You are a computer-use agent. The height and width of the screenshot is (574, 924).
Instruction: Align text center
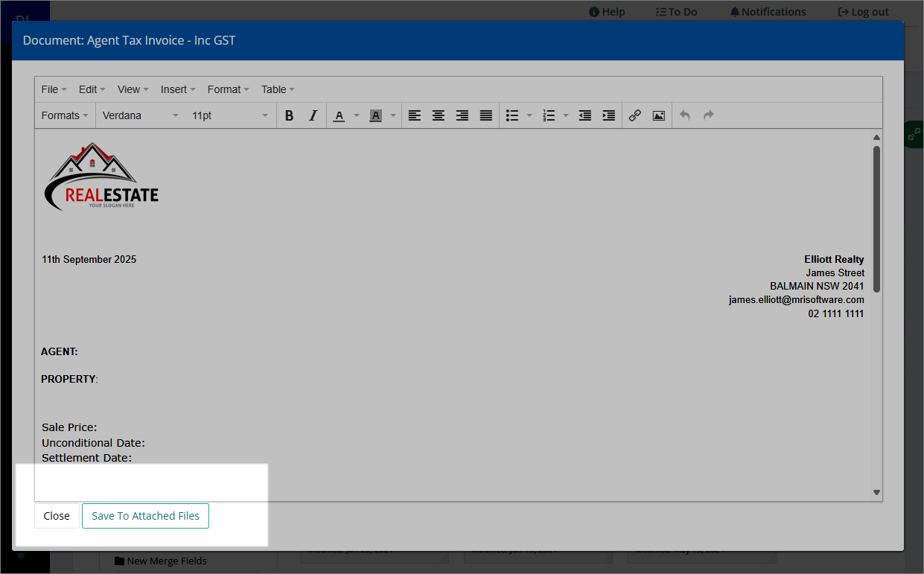[x=439, y=115]
